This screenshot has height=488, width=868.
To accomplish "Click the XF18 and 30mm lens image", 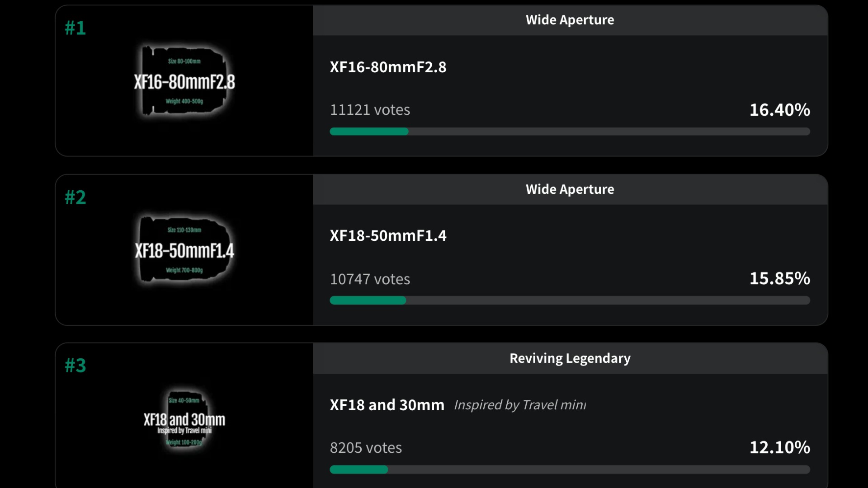I will click(184, 420).
